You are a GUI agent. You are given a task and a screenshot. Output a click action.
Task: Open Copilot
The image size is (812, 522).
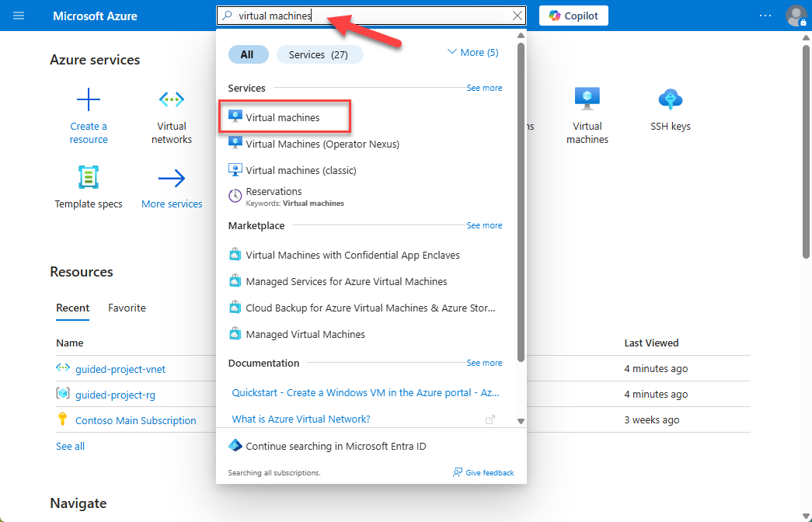(x=573, y=16)
